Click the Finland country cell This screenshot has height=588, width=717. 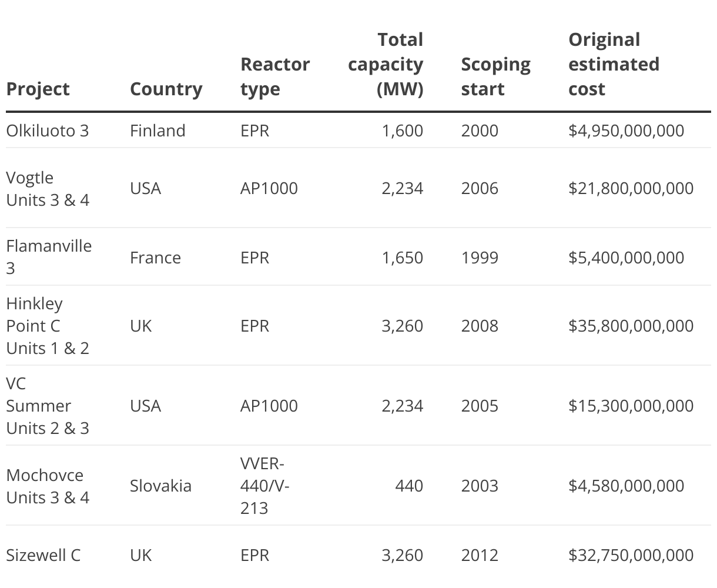pyautogui.click(x=158, y=131)
